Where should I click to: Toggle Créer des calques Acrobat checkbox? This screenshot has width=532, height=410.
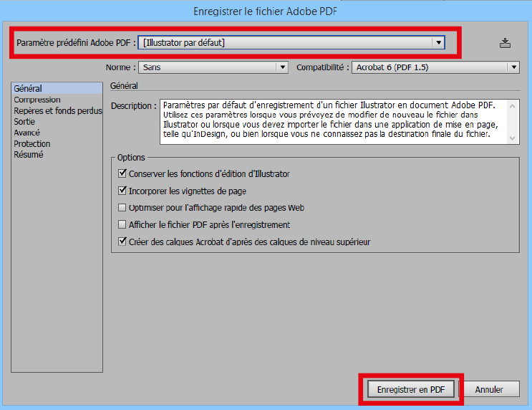pos(122,242)
